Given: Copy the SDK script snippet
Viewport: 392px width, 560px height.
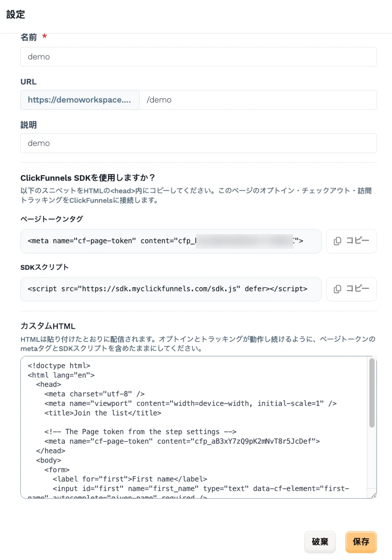Looking at the screenshot, I should [x=352, y=289].
